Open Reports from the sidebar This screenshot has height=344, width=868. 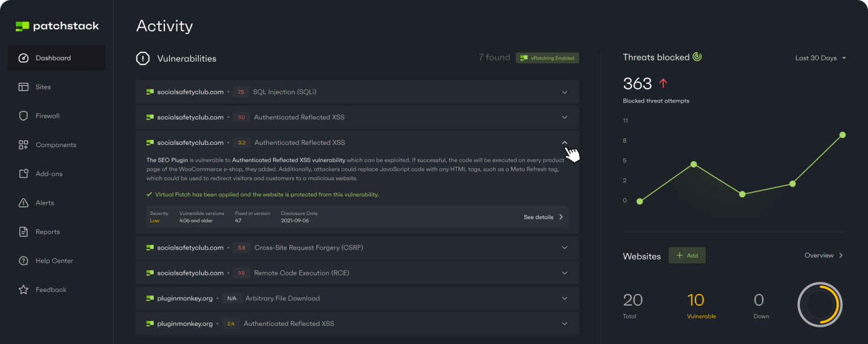[x=47, y=231]
